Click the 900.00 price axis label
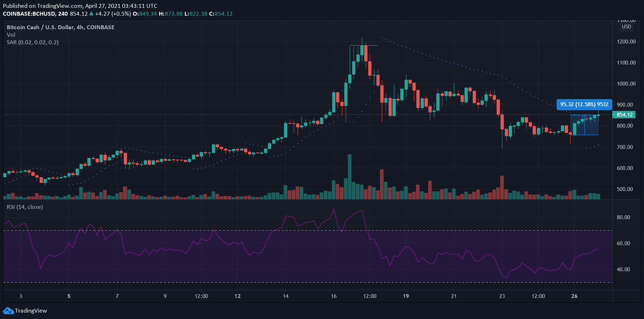644x319 pixels. (x=625, y=105)
